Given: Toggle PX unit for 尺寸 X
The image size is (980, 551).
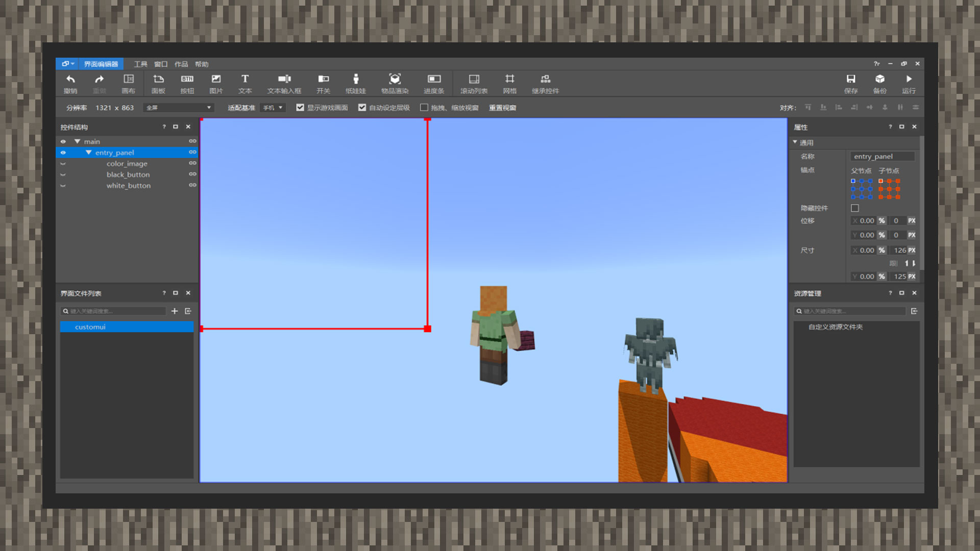Looking at the screenshot, I should (x=912, y=251).
